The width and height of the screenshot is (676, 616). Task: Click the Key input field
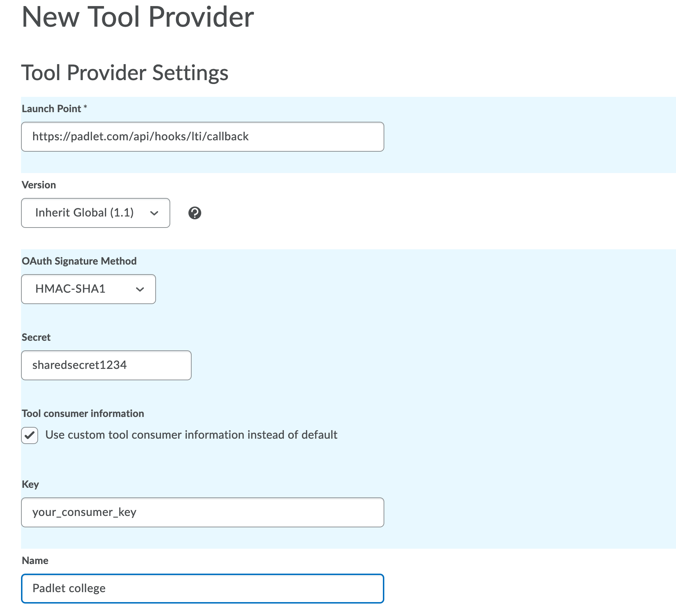tap(203, 512)
